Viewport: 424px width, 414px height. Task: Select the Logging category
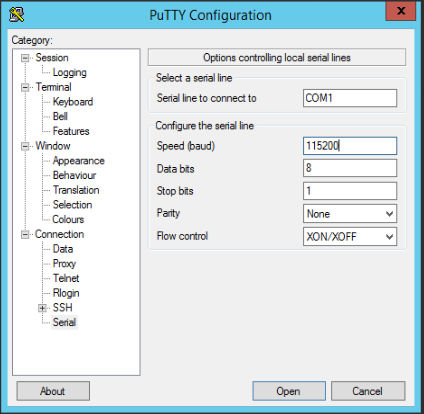pos(70,73)
